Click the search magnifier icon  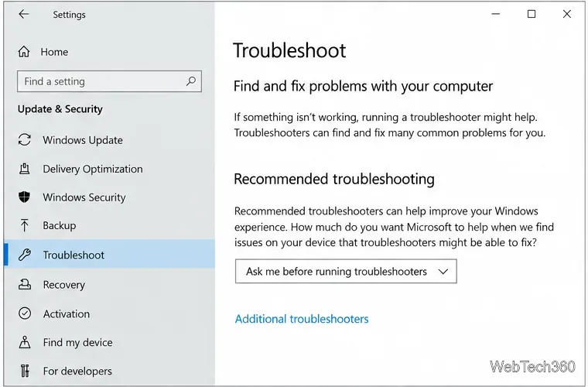191,81
